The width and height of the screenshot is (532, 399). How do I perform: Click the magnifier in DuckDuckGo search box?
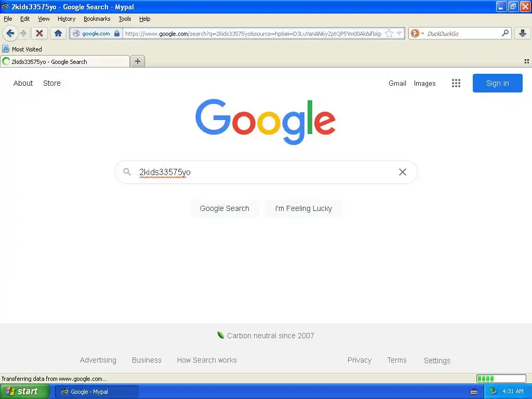(x=505, y=33)
